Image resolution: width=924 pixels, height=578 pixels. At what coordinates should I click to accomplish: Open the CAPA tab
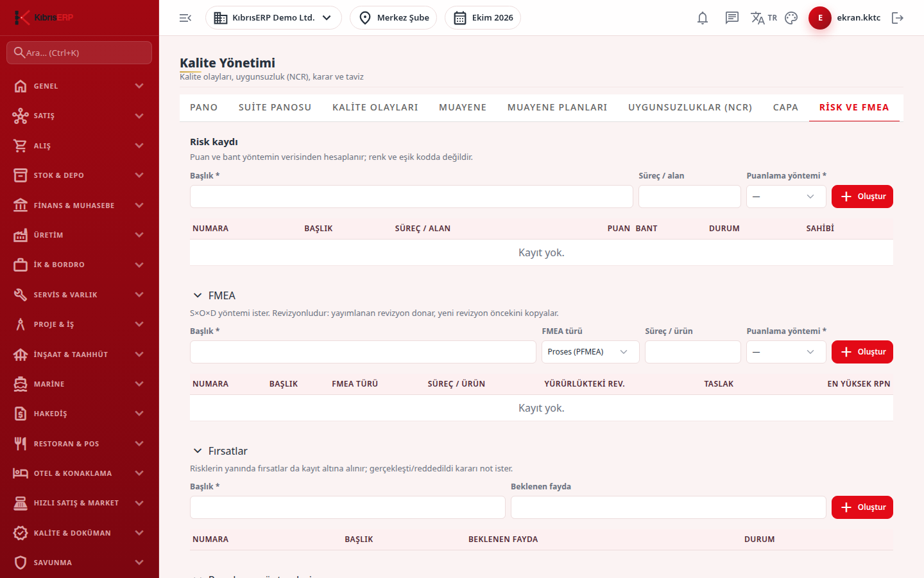click(x=786, y=107)
